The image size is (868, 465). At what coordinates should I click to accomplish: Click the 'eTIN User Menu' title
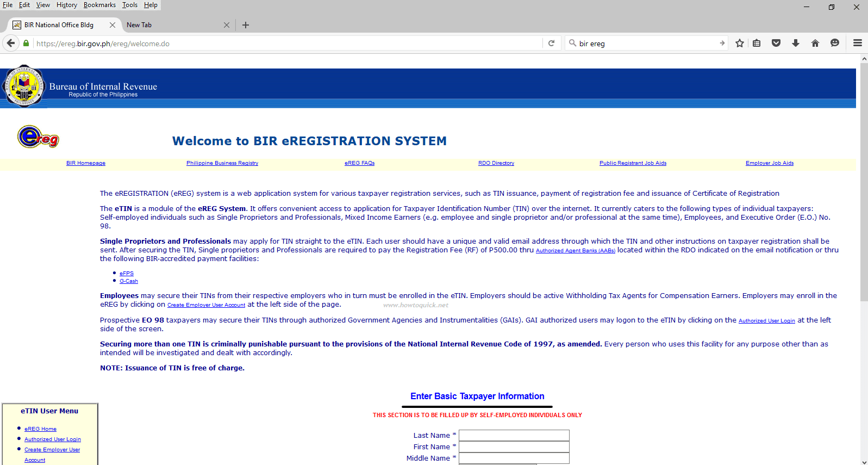click(49, 411)
